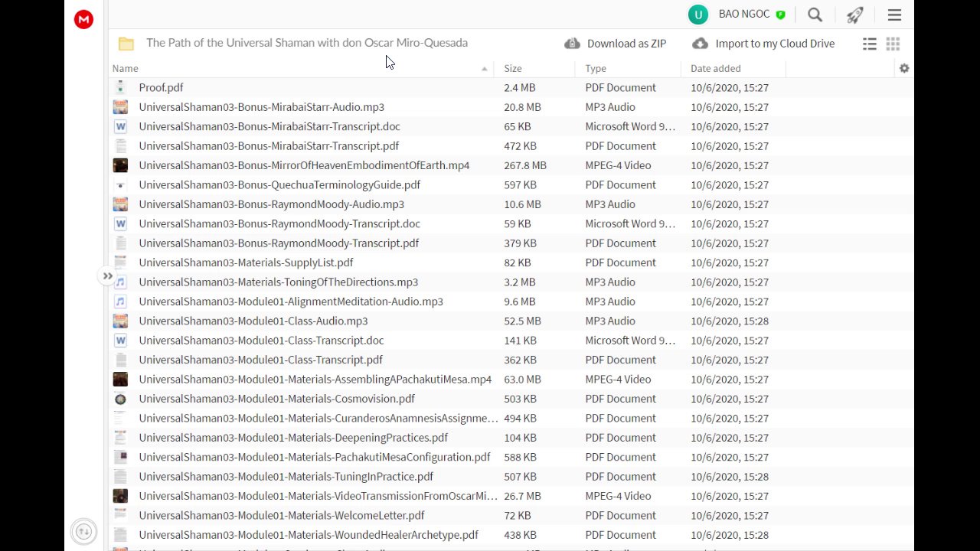Click the MEGA logo icon
The height and width of the screenshot is (551, 980).
tap(83, 20)
